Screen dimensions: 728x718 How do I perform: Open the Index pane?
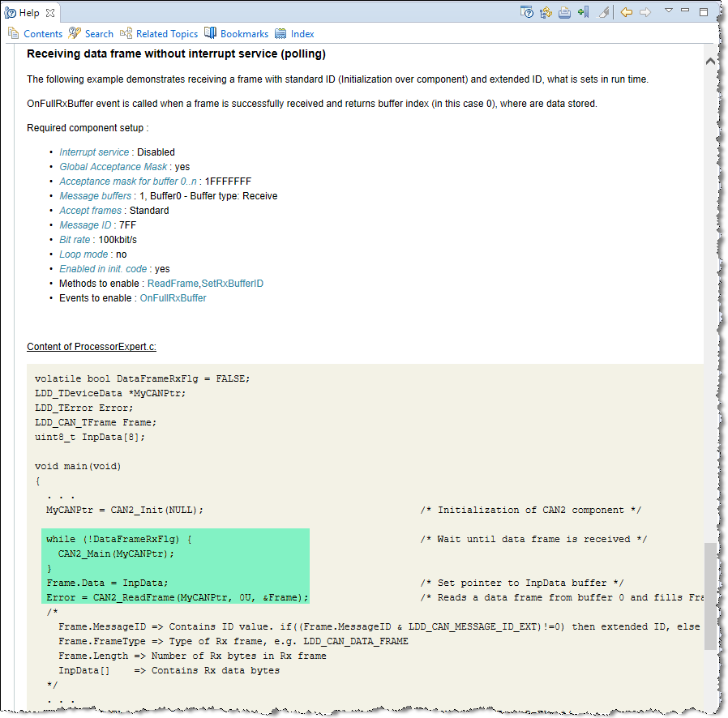pos(302,33)
